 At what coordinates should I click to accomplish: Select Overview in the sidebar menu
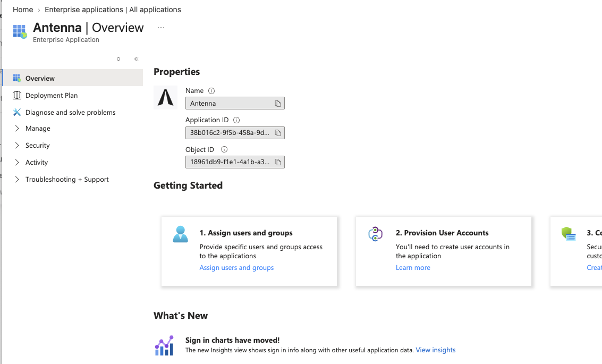click(x=73, y=78)
